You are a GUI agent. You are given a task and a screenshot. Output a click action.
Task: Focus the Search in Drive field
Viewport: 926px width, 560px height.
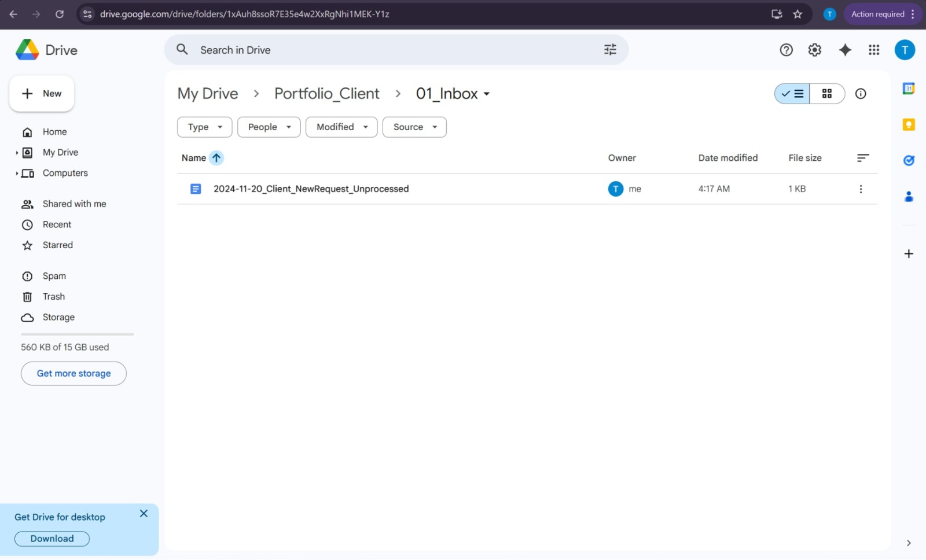coord(396,50)
